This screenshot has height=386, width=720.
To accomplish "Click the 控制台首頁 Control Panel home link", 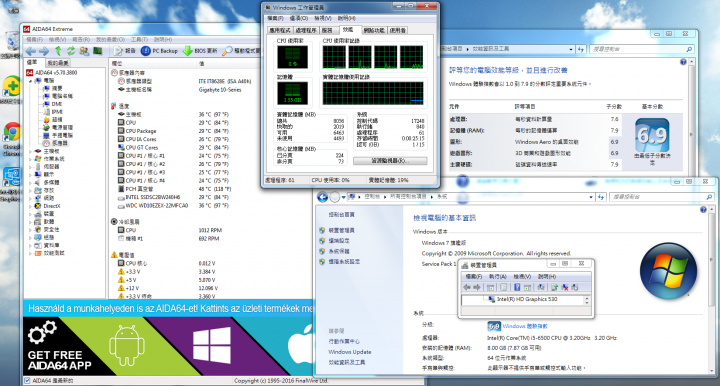I will (342, 214).
